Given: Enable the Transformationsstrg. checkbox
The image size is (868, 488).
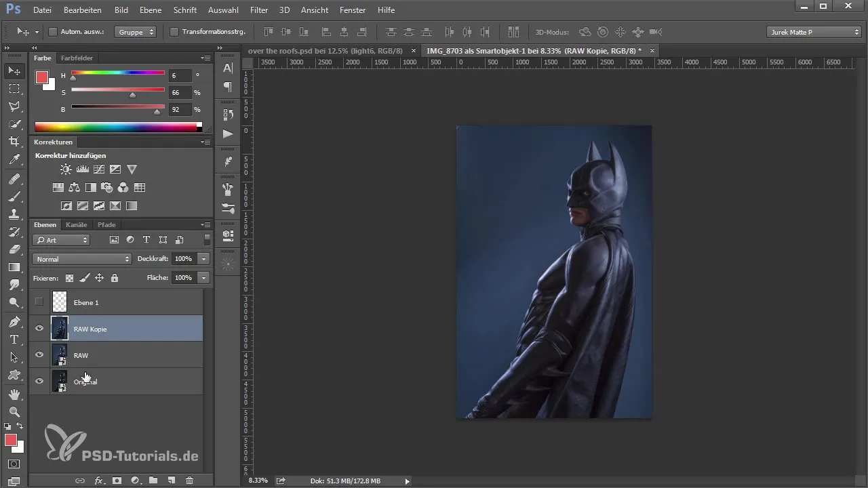Looking at the screenshot, I should (174, 32).
